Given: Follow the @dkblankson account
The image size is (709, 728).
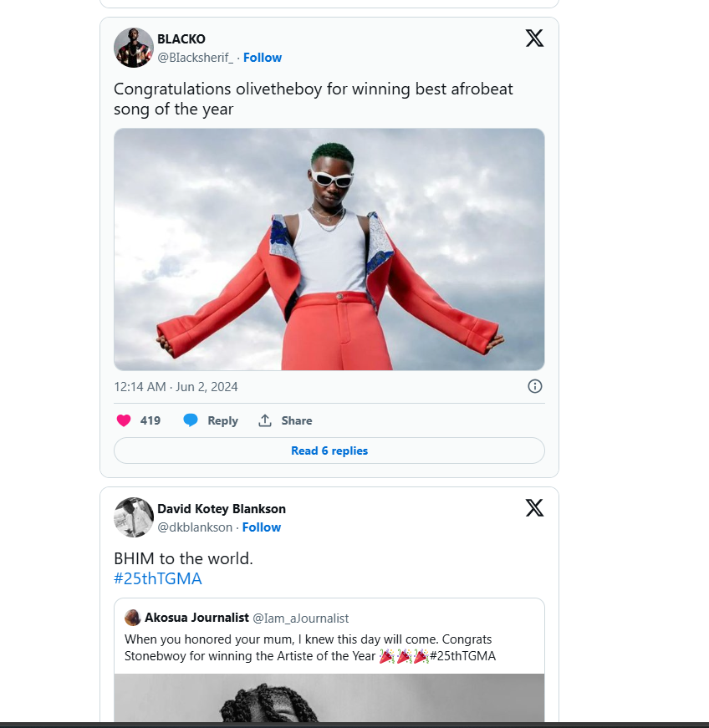Looking at the screenshot, I should [262, 527].
